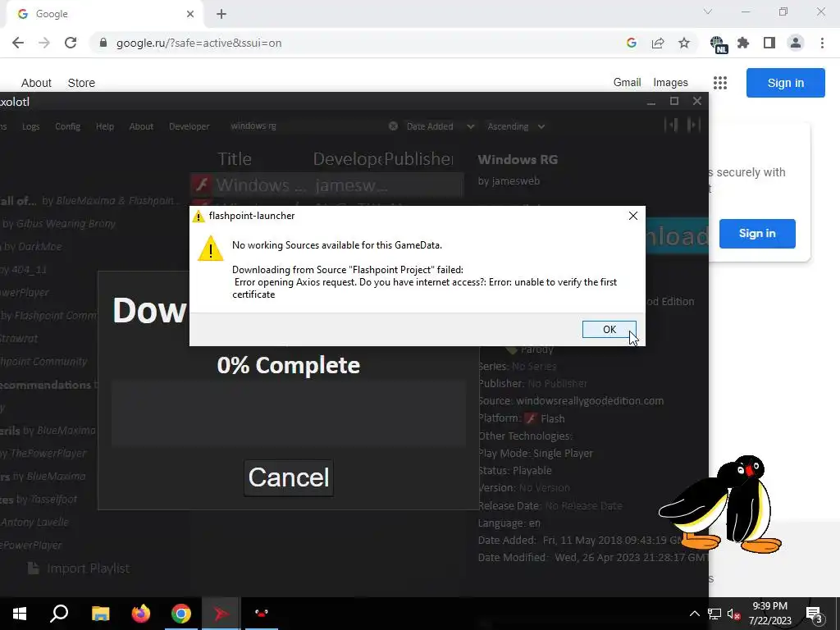Click the Pingu app taskbar icon

pos(261,614)
